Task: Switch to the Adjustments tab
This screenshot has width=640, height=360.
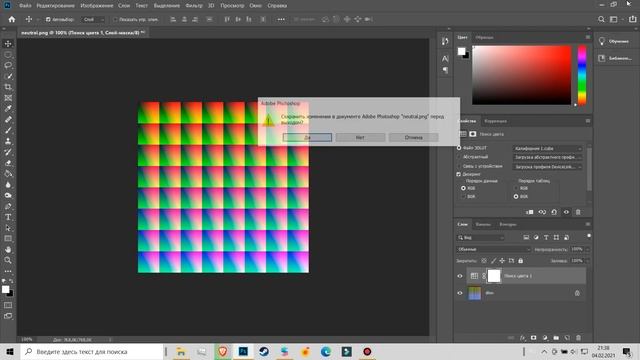Action: coord(496,121)
